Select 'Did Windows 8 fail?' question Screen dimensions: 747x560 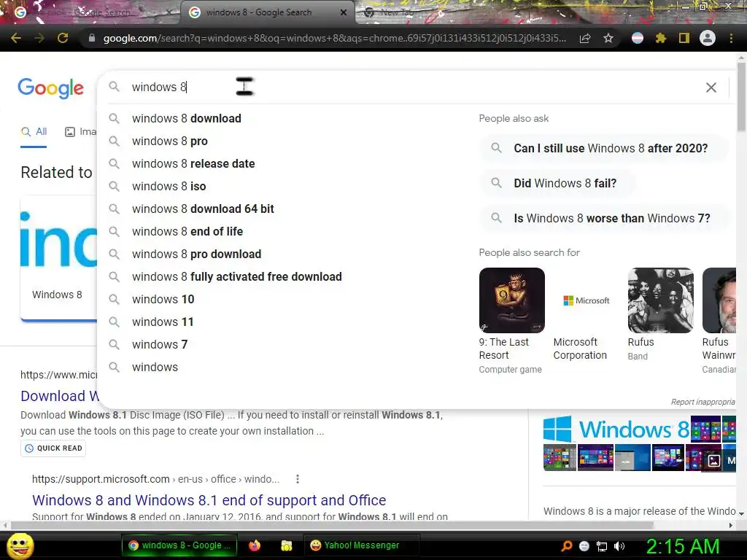point(557,183)
